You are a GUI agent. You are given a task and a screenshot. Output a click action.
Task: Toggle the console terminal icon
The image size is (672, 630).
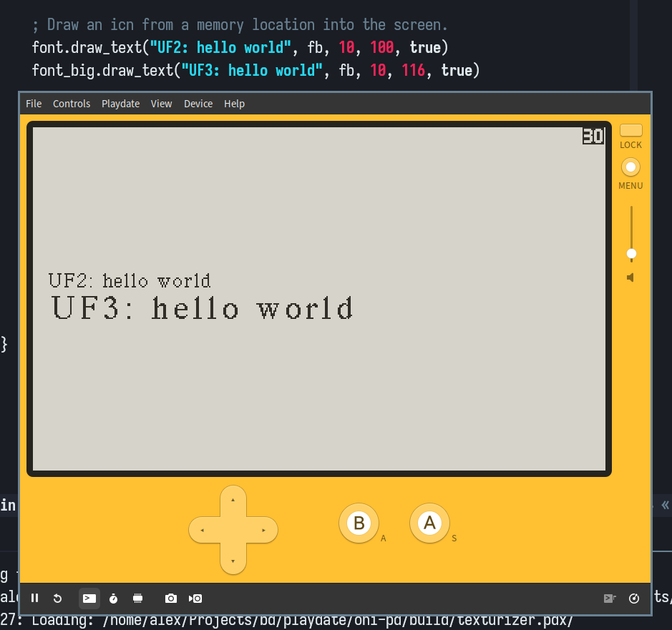point(89,598)
